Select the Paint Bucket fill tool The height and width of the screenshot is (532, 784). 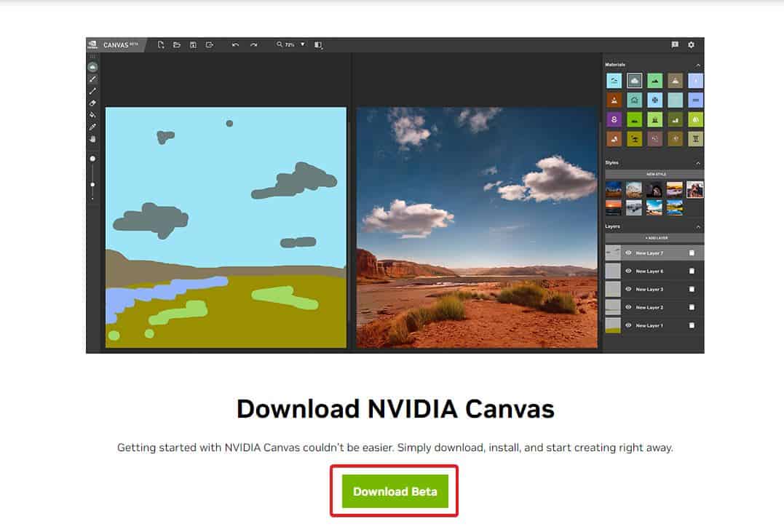click(x=92, y=114)
